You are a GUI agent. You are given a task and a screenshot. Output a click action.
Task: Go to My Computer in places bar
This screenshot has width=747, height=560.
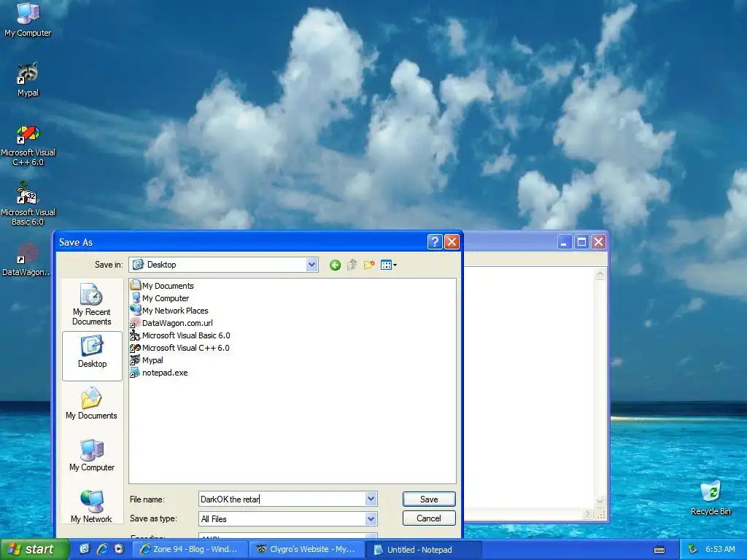point(91,455)
